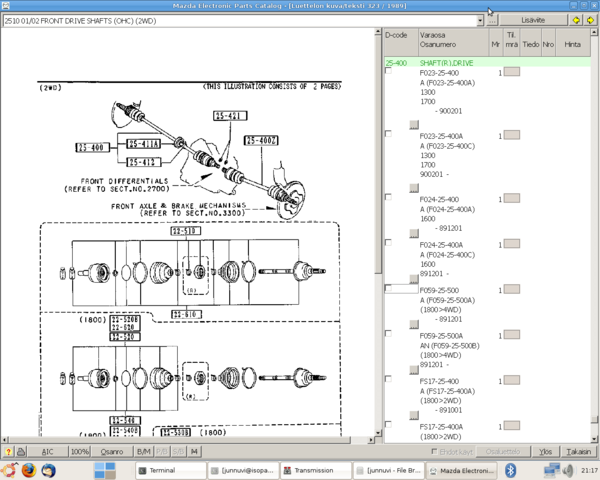Click illustration scroll right arrow
The image size is (600, 480).
pyautogui.click(x=370, y=440)
